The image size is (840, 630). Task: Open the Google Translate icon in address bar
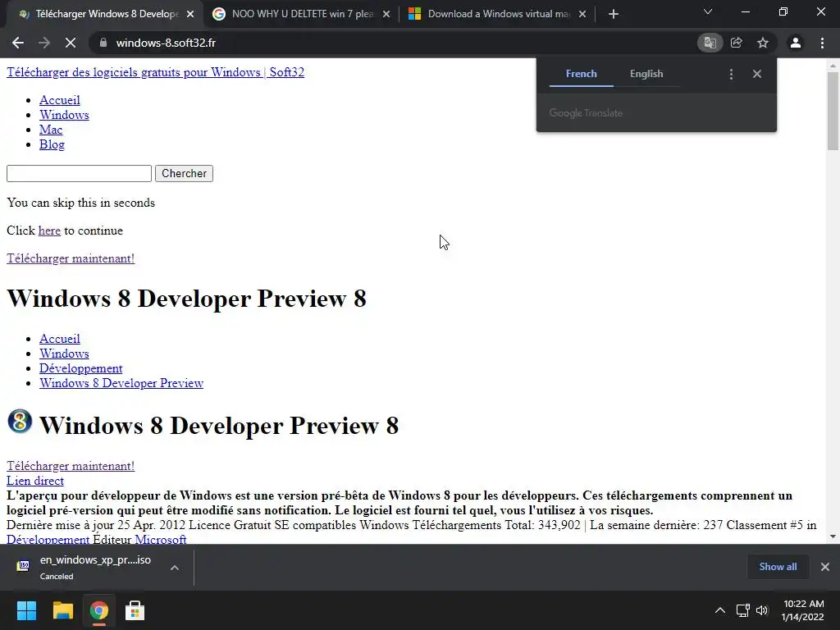710,43
